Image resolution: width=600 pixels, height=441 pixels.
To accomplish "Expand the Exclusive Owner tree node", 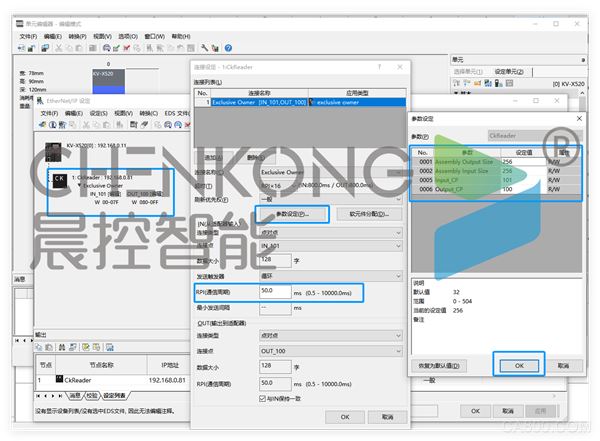I will 79,186.
